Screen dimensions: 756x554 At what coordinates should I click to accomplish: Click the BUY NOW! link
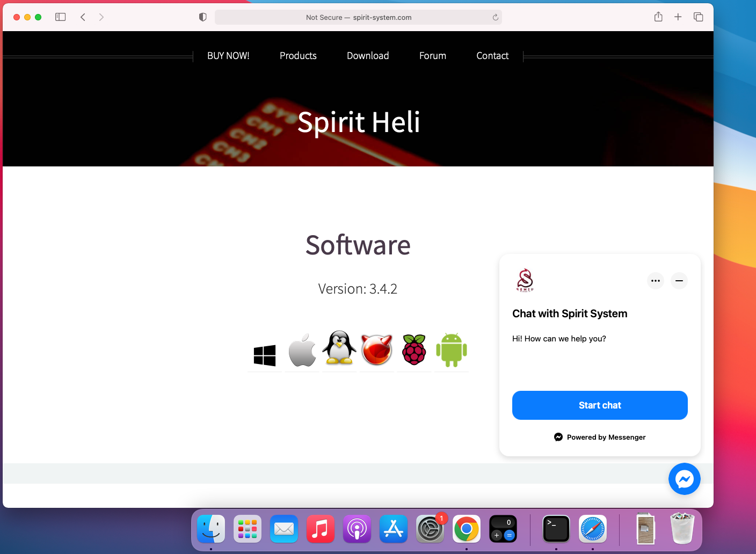228,56
